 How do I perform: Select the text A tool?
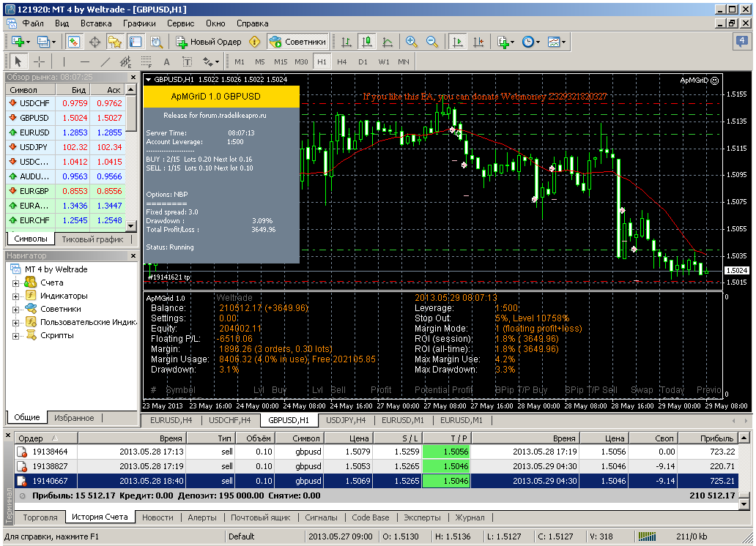point(167,61)
